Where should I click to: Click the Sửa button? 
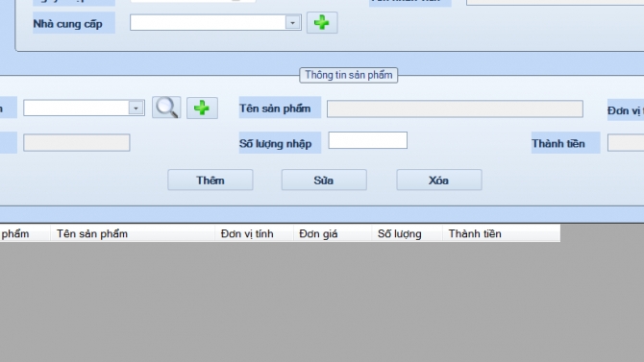[324, 181]
